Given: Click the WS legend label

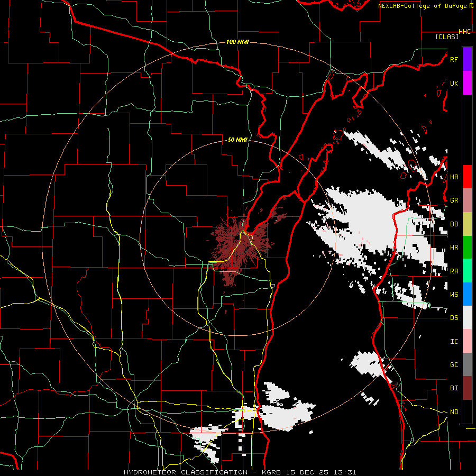Looking at the screenshot, I should [x=454, y=294].
